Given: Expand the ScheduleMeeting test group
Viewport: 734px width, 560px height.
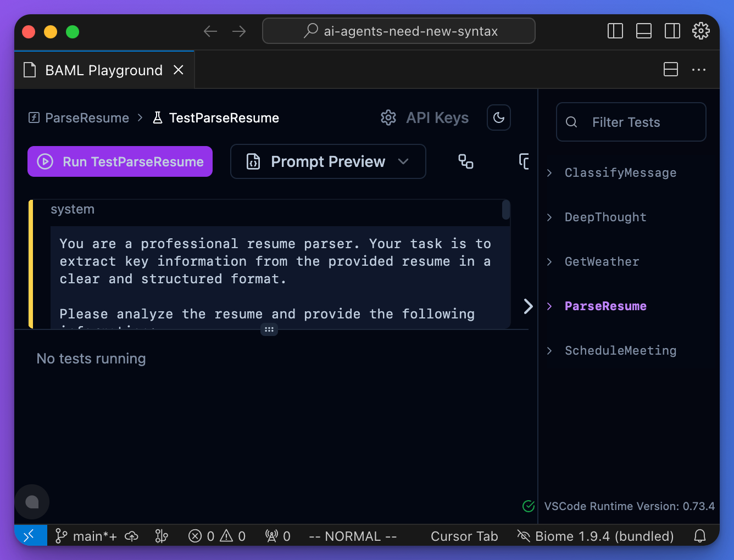Looking at the screenshot, I should tap(620, 351).
